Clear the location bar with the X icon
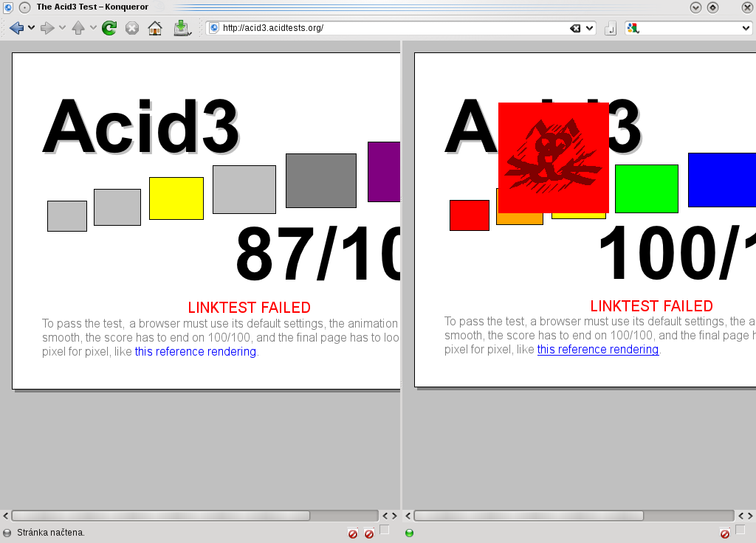The height and width of the screenshot is (543, 756). 575,29
